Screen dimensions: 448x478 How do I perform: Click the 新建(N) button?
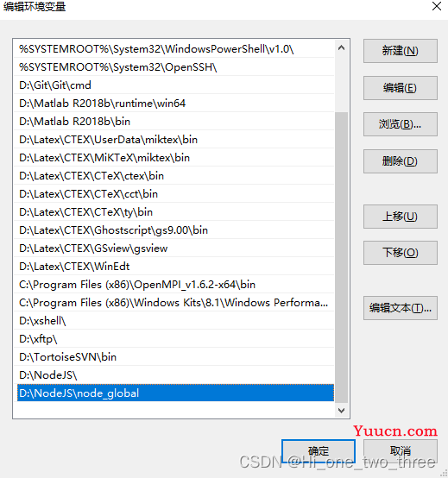click(x=401, y=51)
